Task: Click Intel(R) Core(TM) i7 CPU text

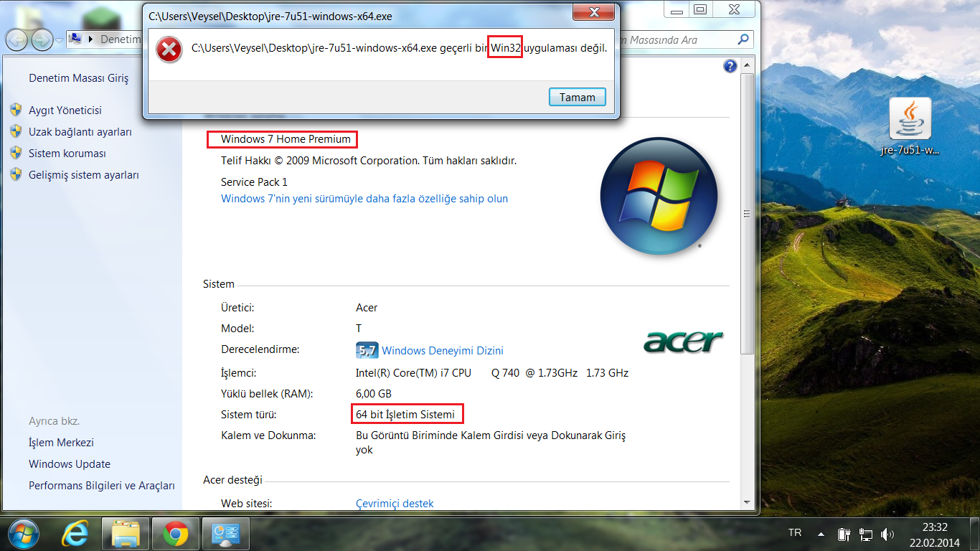Action: [413, 373]
